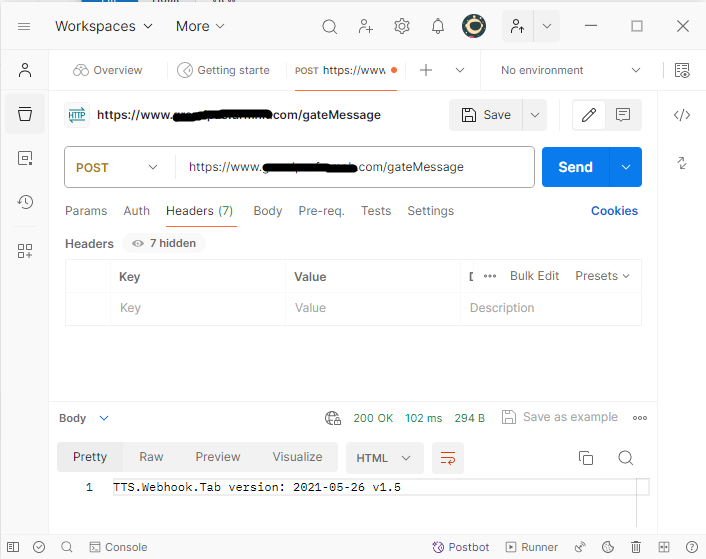This screenshot has height=559, width=706.
Task: Change the HTML response format dropdown
Action: (x=385, y=458)
